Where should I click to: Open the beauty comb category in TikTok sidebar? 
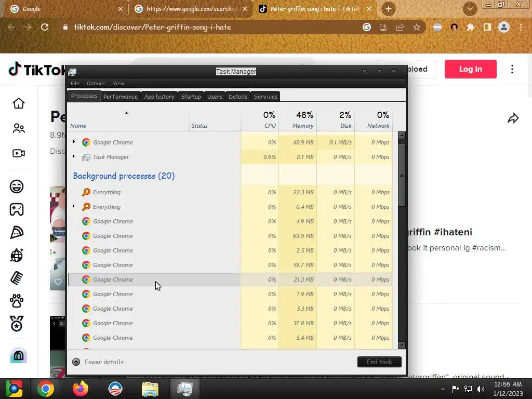tap(17, 278)
